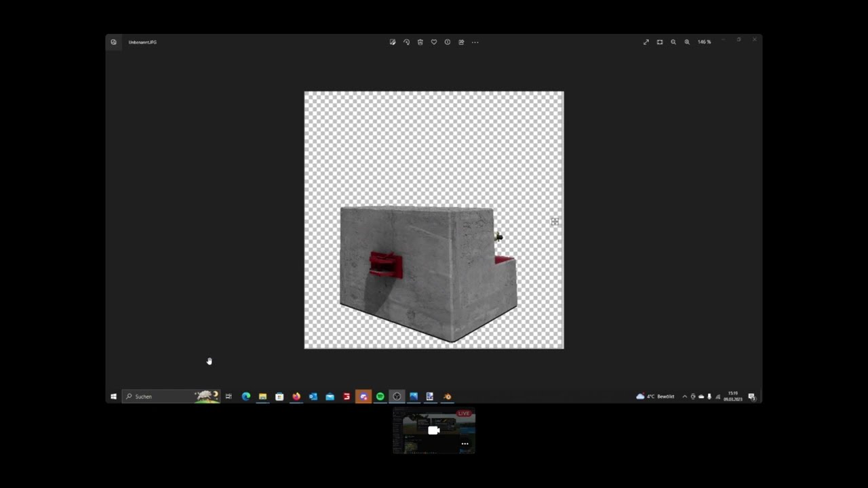This screenshot has width=868, height=488.
Task: Switch to Photos app in the taskbar
Action: (414, 396)
